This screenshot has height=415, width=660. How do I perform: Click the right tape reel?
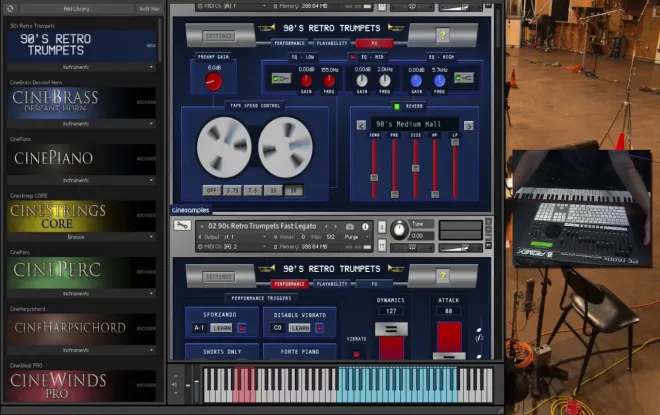coord(285,147)
